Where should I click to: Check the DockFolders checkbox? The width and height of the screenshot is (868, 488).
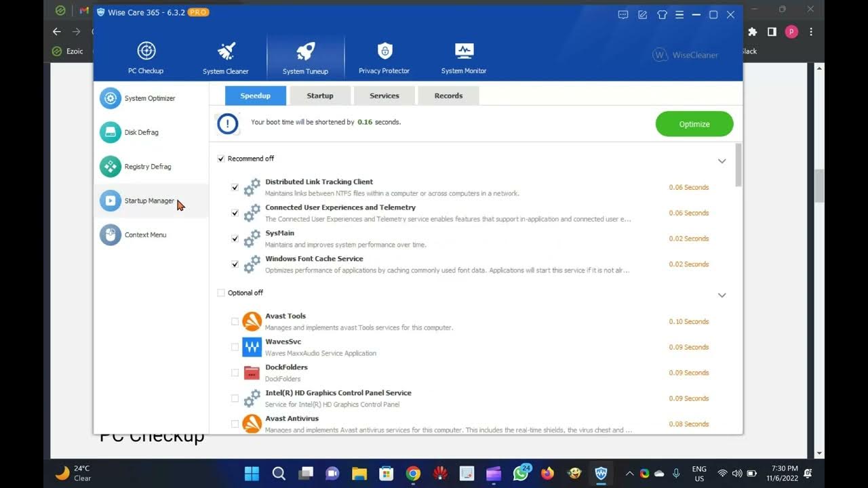235,373
